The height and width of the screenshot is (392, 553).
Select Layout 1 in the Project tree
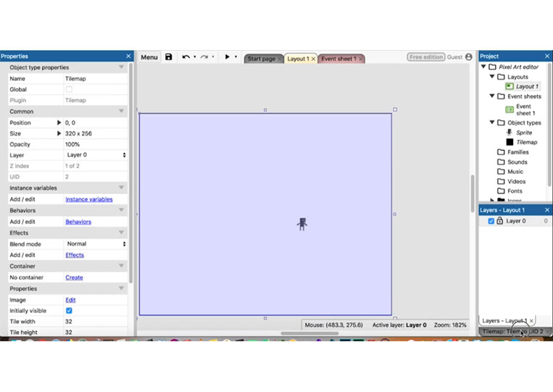[527, 86]
